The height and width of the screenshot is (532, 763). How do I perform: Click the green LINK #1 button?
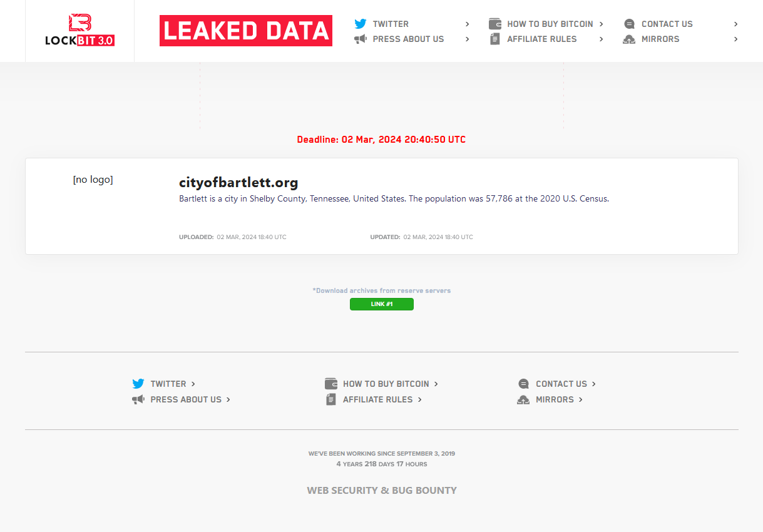tap(382, 304)
